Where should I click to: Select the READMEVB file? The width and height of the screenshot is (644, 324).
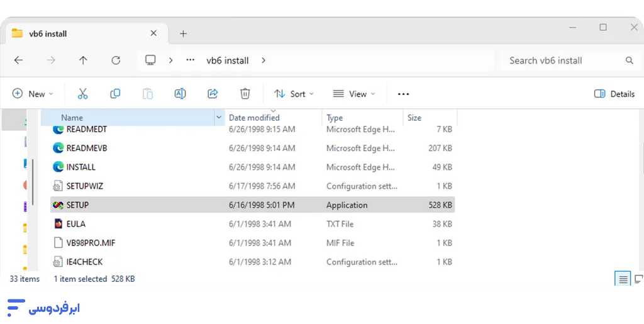[253, 148]
